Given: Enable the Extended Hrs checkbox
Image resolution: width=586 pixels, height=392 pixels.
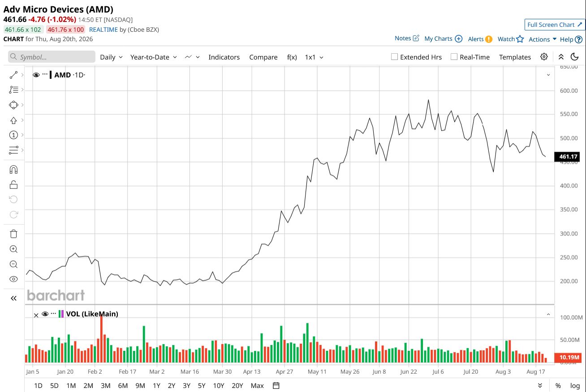Looking at the screenshot, I should (394, 57).
